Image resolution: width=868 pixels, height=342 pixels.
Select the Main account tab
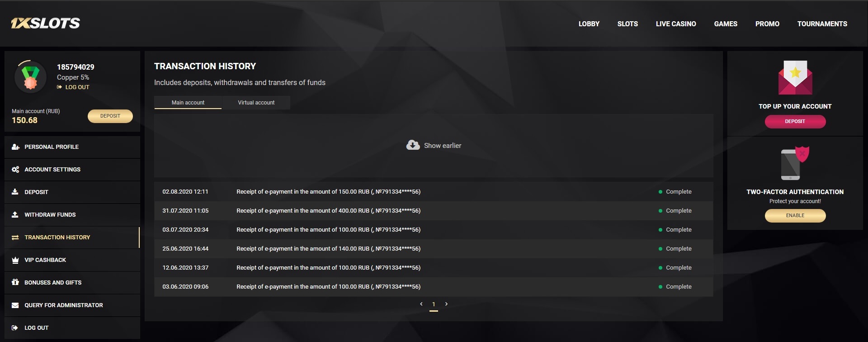coord(188,103)
